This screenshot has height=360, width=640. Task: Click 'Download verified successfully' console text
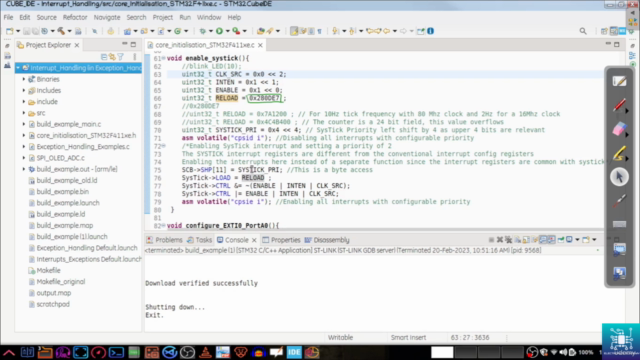pos(202,283)
